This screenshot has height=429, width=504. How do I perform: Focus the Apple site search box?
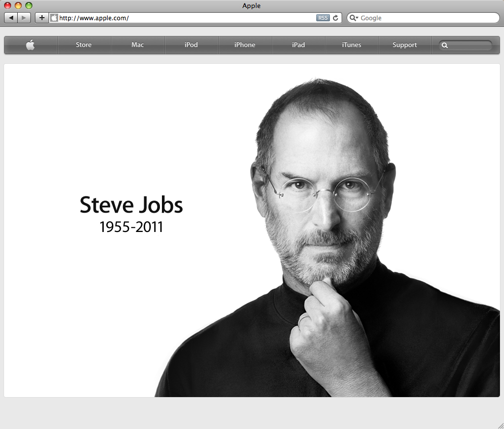(466, 46)
